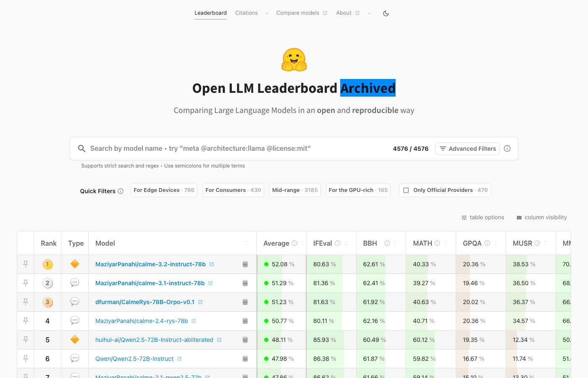Pin the Qwen2.5-72B-Instruct-abliterated row
The image size is (588, 378).
26,340
